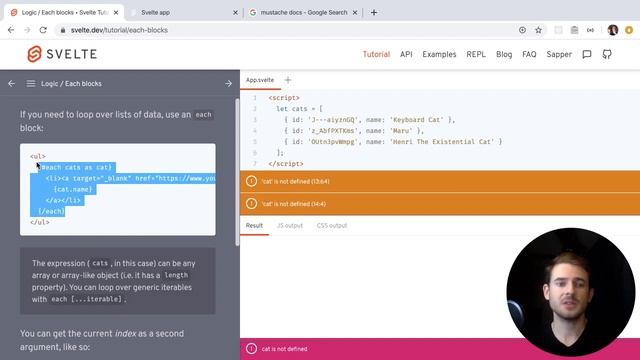The height and width of the screenshot is (360, 640).
Task: Open the REPL nav link
Action: pos(476,54)
